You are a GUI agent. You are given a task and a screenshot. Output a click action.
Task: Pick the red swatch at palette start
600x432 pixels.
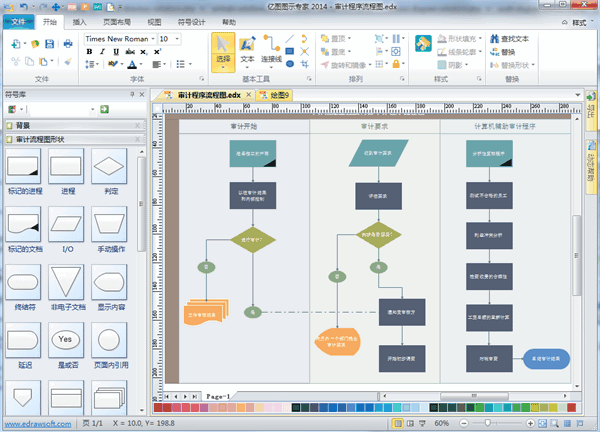pyautogui.click(x=158, y=408)
